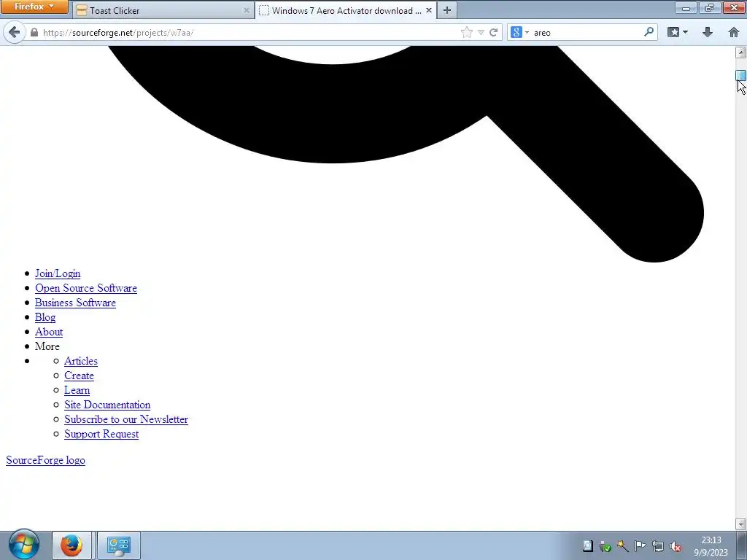Visit the About link
Screen dimensions: 747x560
tap(49, 332)
